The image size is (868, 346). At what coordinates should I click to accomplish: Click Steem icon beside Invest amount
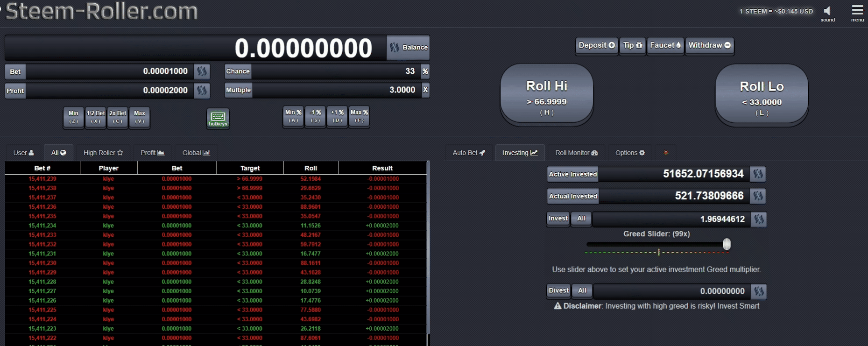[759, 219]
